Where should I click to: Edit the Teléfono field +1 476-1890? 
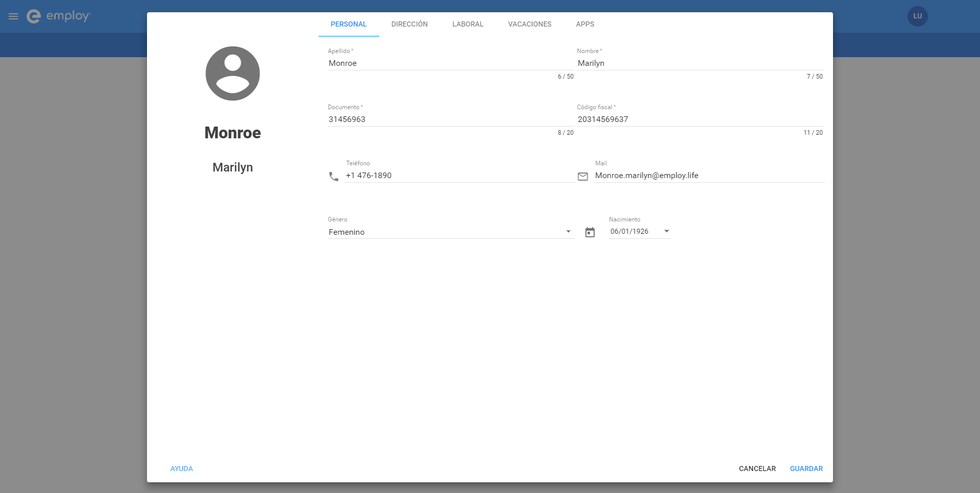point(460,176)
